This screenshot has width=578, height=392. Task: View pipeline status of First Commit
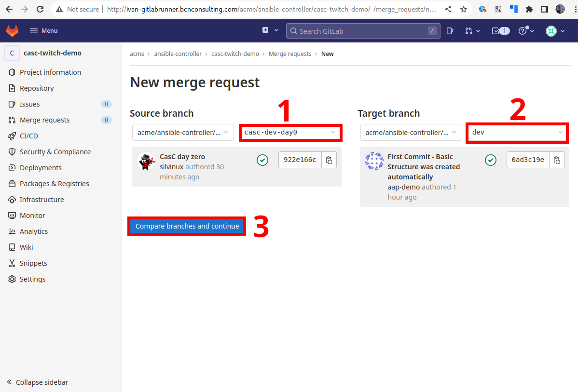click(491, 160)
